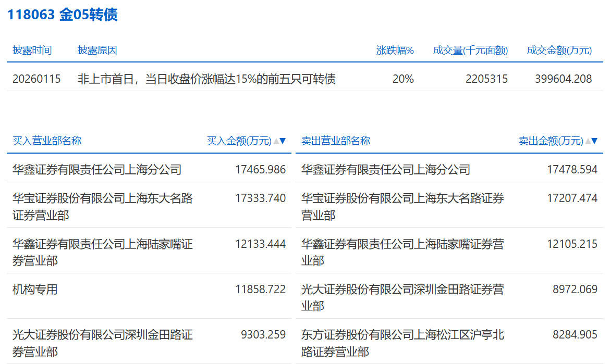This screenshot has width=610, height=364.
Task: Click the 卖出营业部名称 header
Action: (x=336, y=141)
